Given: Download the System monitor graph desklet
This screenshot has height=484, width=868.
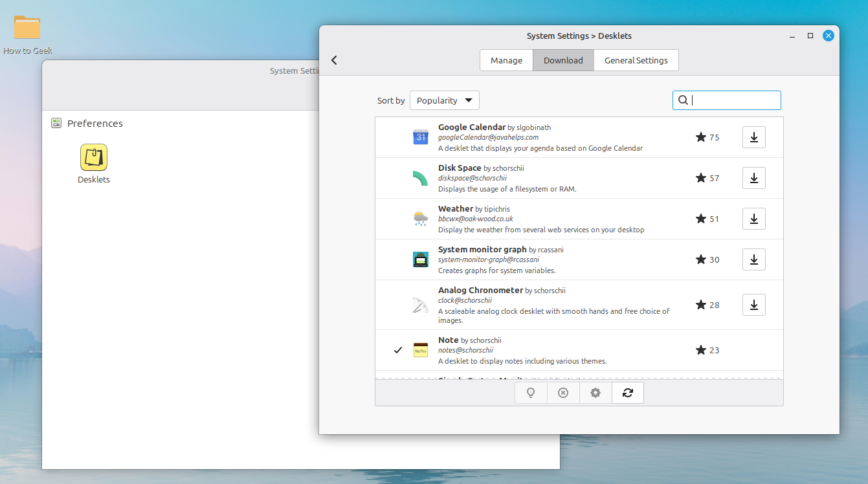Looking at the screenshot, I should (753, 259).
